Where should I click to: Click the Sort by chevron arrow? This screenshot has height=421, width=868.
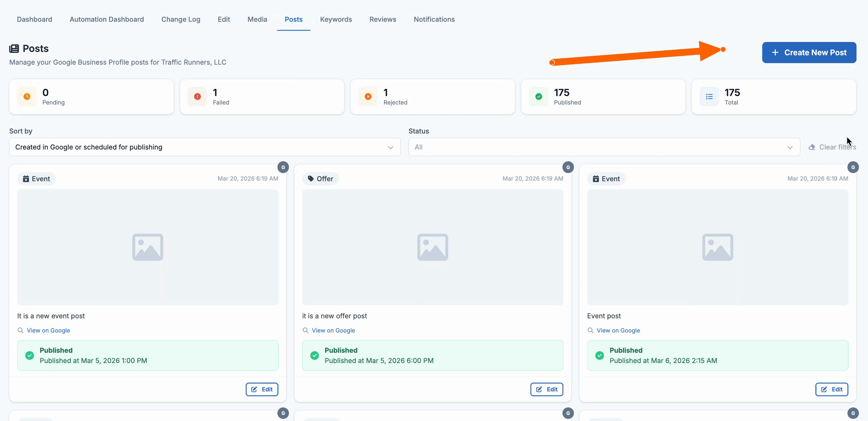click(x=390, y=147)
